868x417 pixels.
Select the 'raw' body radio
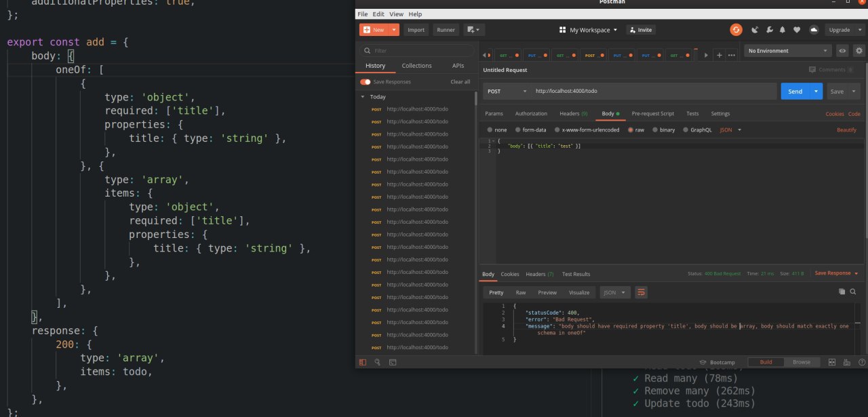pos(631,130)
